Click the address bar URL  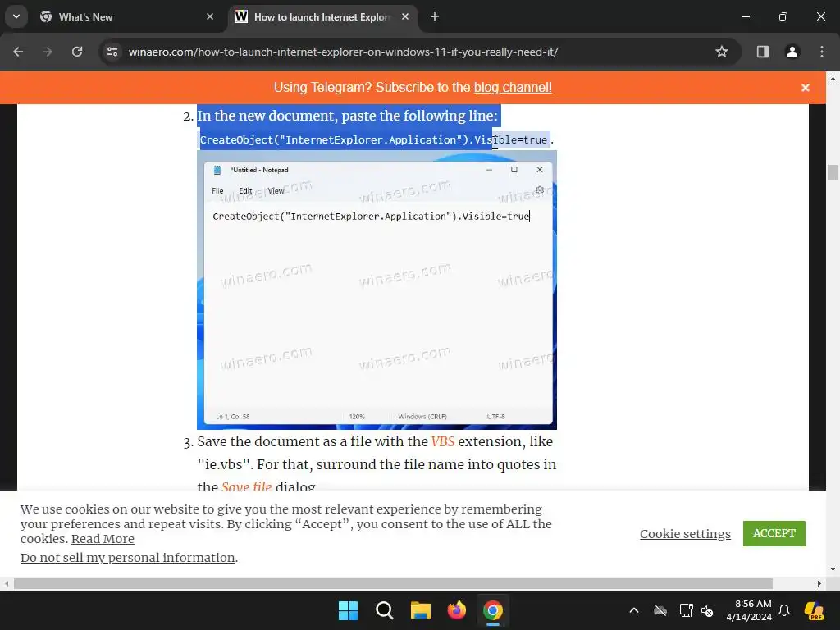343,52
